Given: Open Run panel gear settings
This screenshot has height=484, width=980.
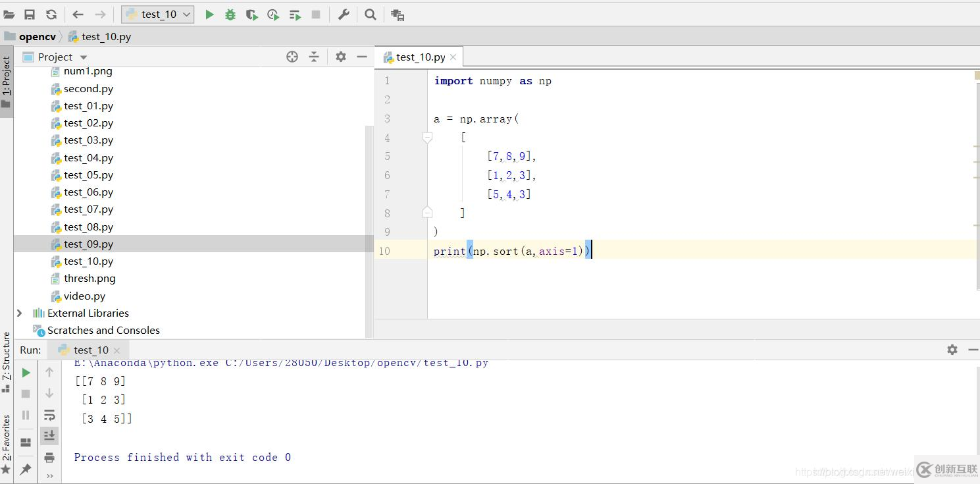Looking at the screenshot, I should [x=952, y=350].
